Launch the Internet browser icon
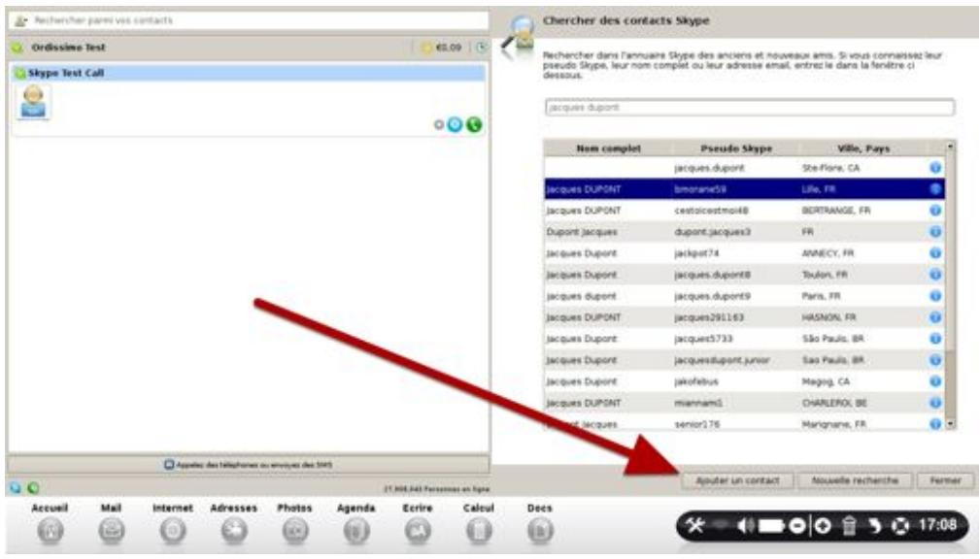Image resolution: width=980 pixels, height=559 pixels. (x=173, y=531)
